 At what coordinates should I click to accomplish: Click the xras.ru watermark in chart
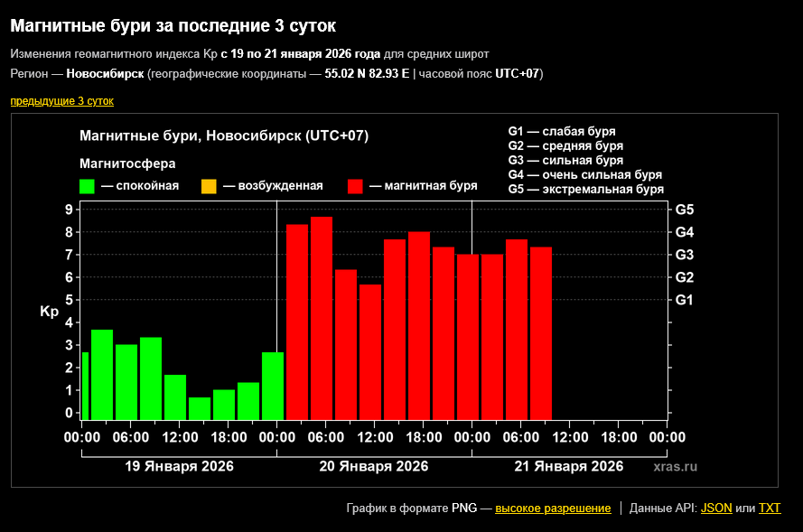point(676,467)
